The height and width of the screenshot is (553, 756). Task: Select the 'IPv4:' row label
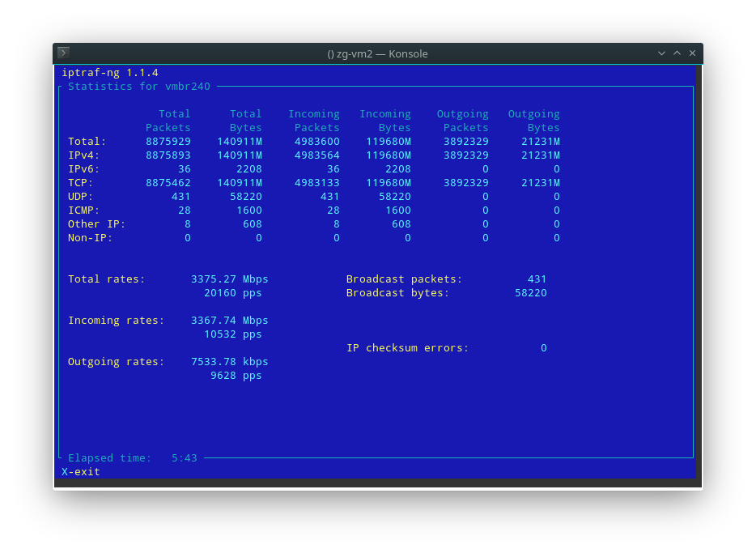click(84, 155)
